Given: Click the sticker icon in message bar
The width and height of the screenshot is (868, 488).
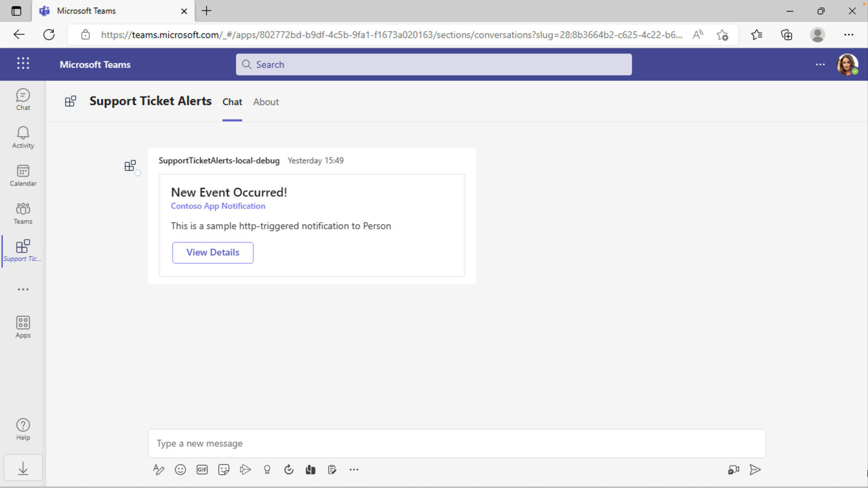Looking at the screenshot, I should pyautogui.click(x=224, y=470).
